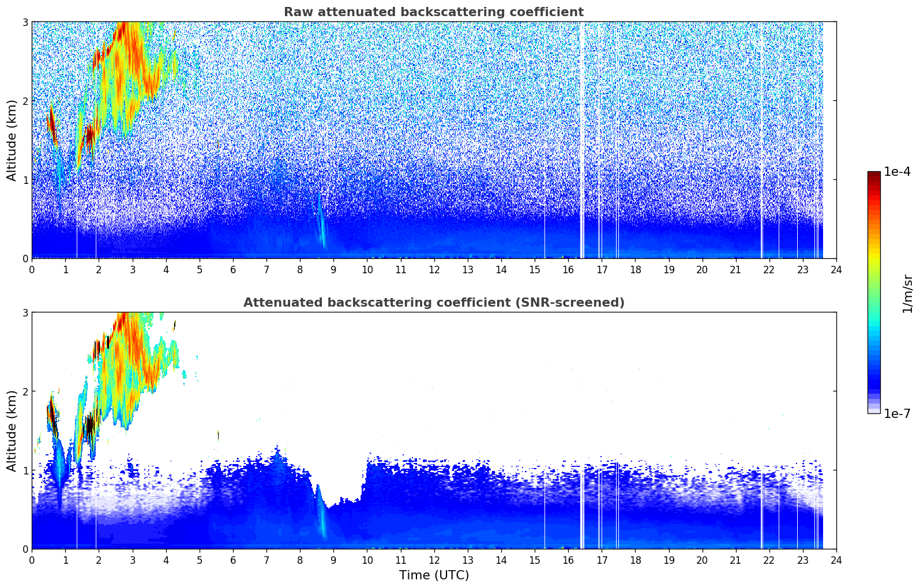Click altitude tick "1" on the raw plot
Screen dimensions: 920x588
tap(25, 180)
